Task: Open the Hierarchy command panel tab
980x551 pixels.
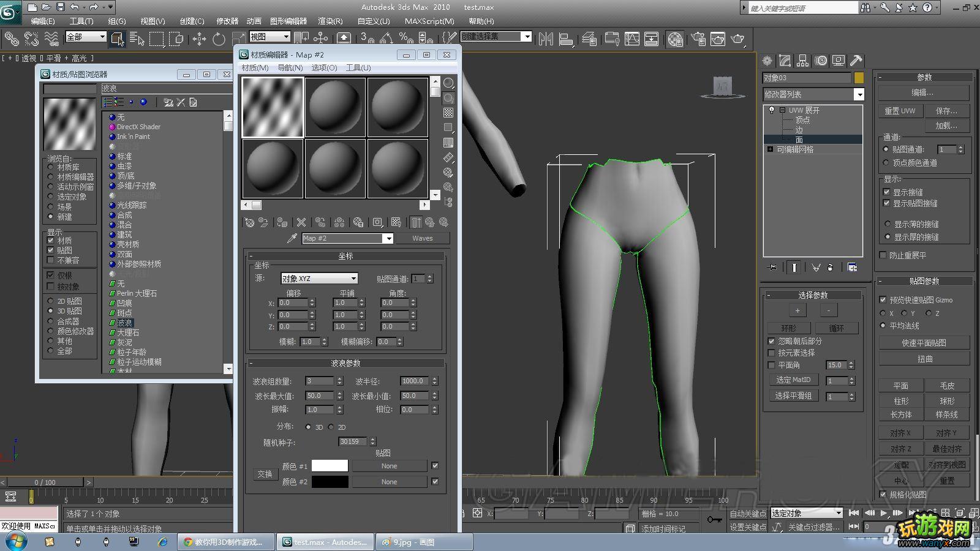Action: coord(802,61)
